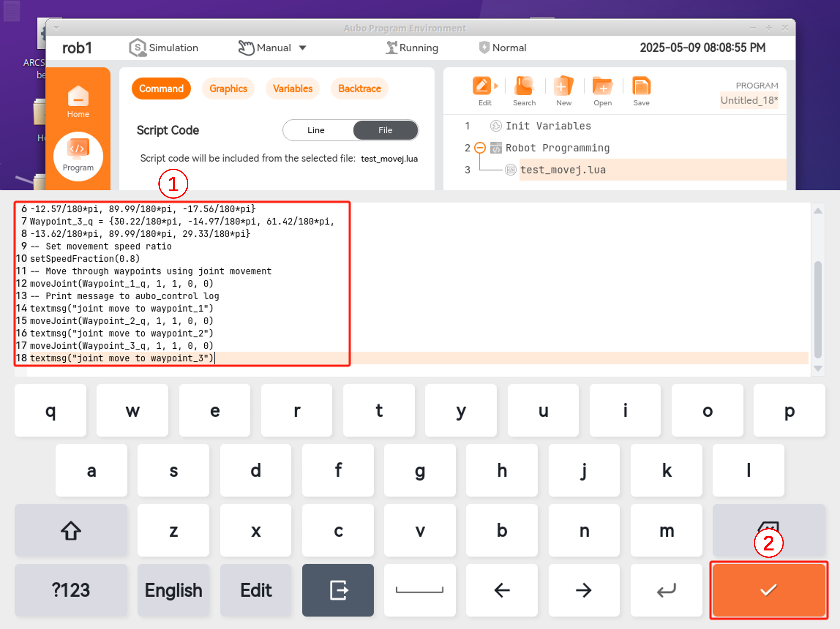
Task: Select File script code mode
Action: [385, 130]
